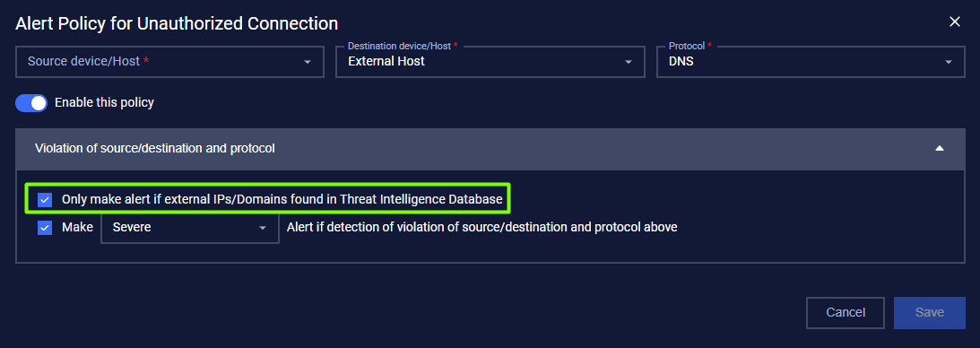This screenshot has height=348, width=980.
Task: Open the Protocol dropdown showing DNS
Action: 811,61
